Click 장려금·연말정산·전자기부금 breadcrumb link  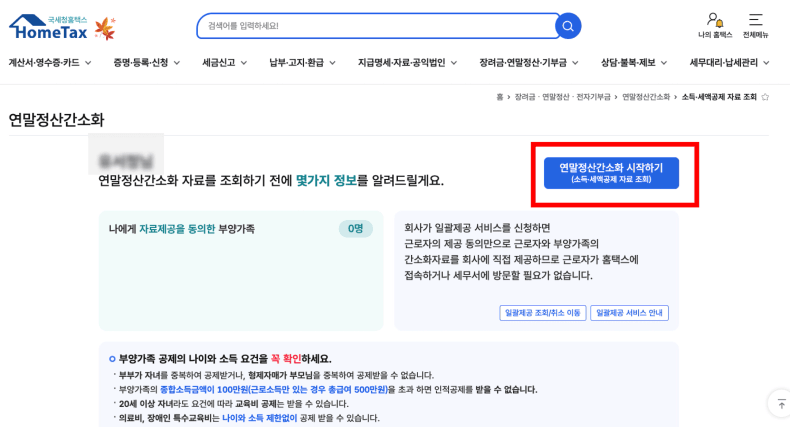(562, 97)
